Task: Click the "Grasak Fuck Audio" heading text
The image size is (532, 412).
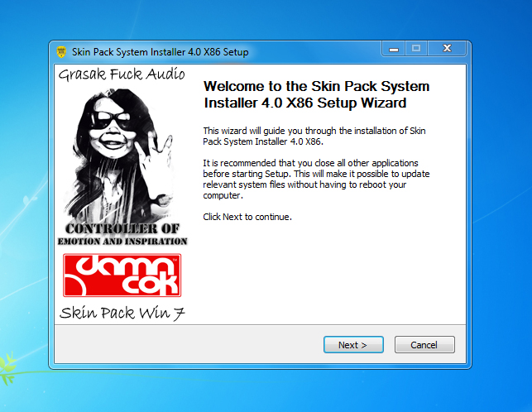Action: click(122, 74)
